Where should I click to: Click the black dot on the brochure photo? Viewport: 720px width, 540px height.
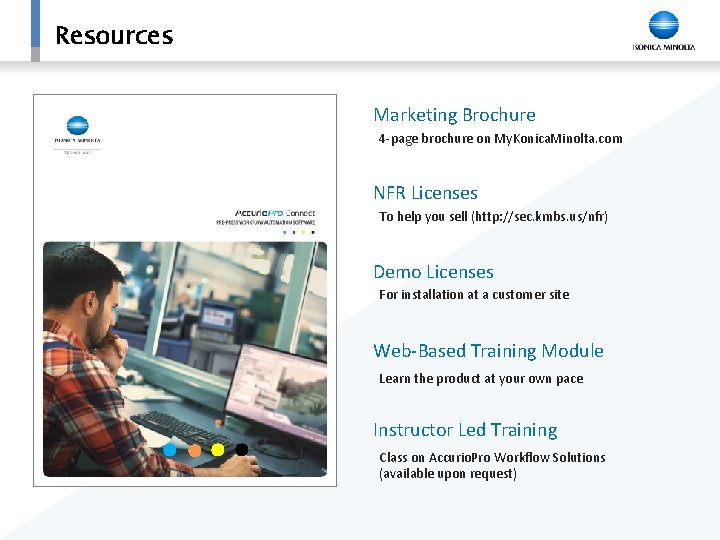tap(242, 450)
